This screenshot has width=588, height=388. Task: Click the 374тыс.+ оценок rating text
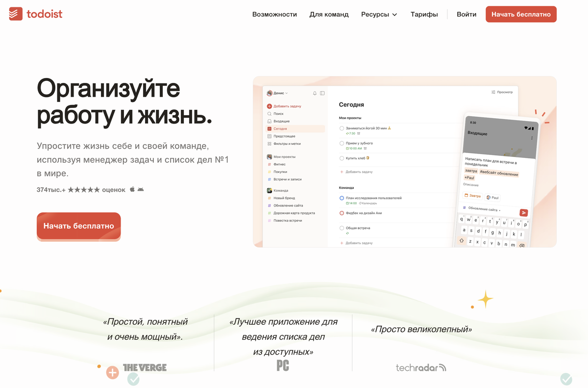click(x=81, y=189)
